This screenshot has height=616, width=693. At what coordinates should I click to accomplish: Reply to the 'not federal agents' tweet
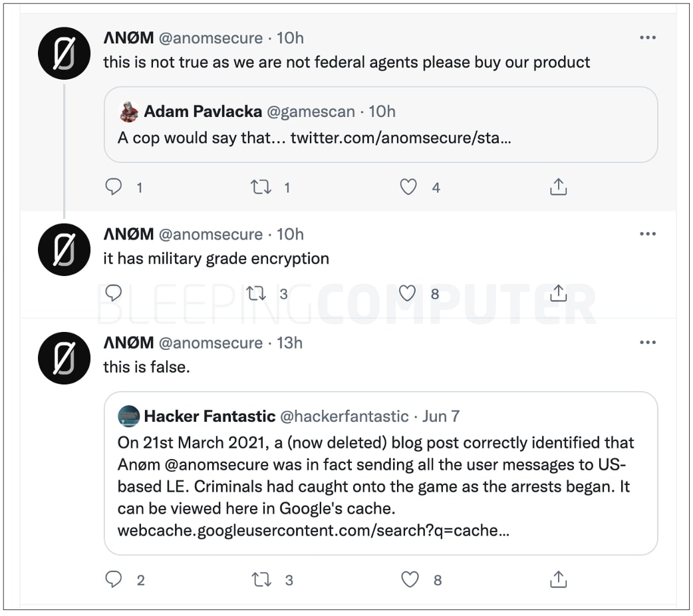[114, 188]
